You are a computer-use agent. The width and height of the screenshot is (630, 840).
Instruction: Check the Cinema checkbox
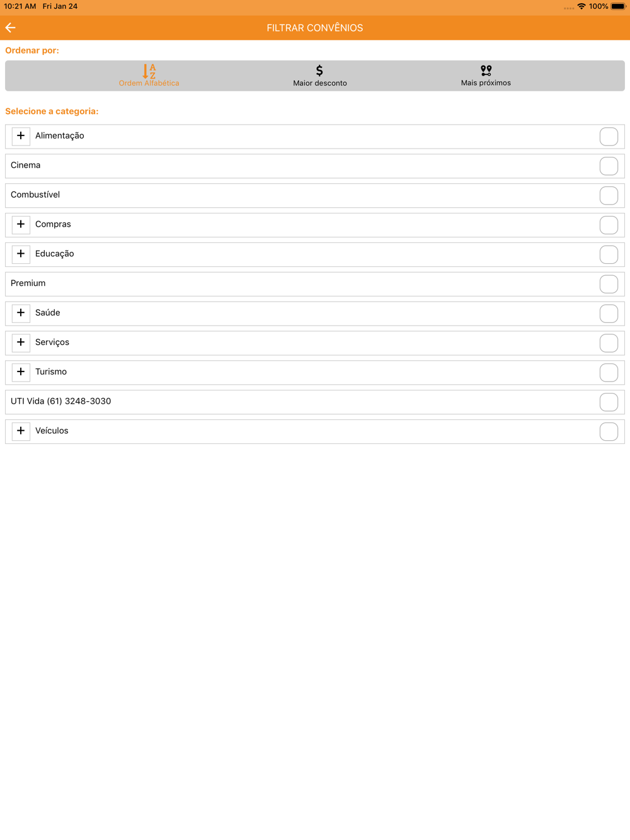(x=609, y=166)
